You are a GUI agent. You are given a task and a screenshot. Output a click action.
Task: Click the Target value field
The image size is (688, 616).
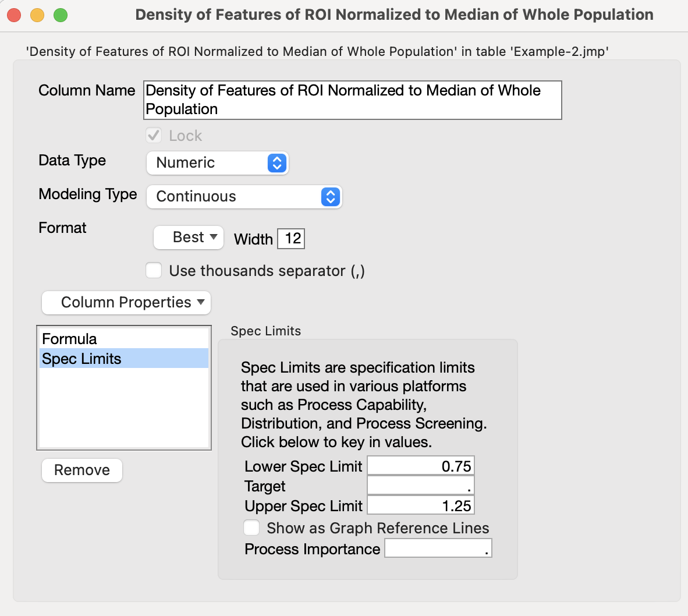tap(420, 485)
